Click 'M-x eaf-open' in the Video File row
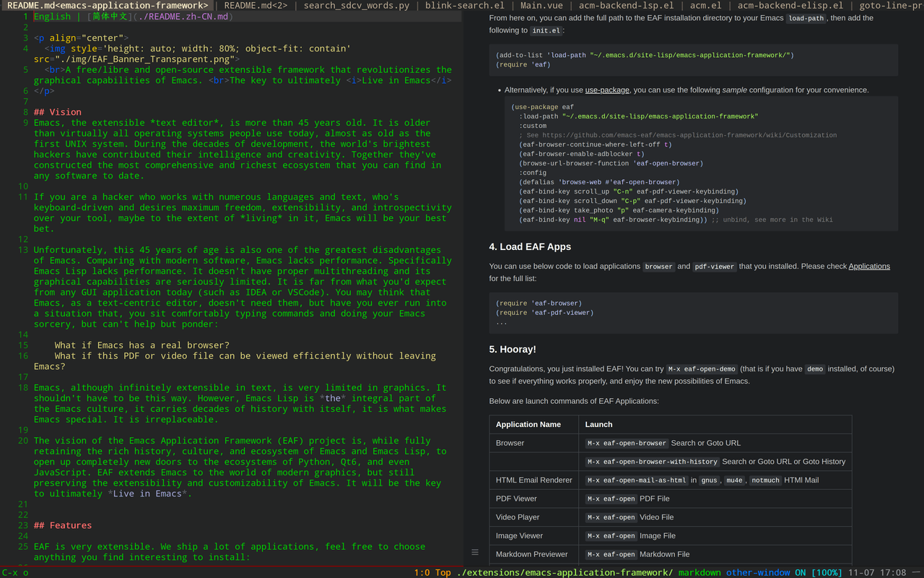This screenshot has width=924, height=578. tap(611, 517)
